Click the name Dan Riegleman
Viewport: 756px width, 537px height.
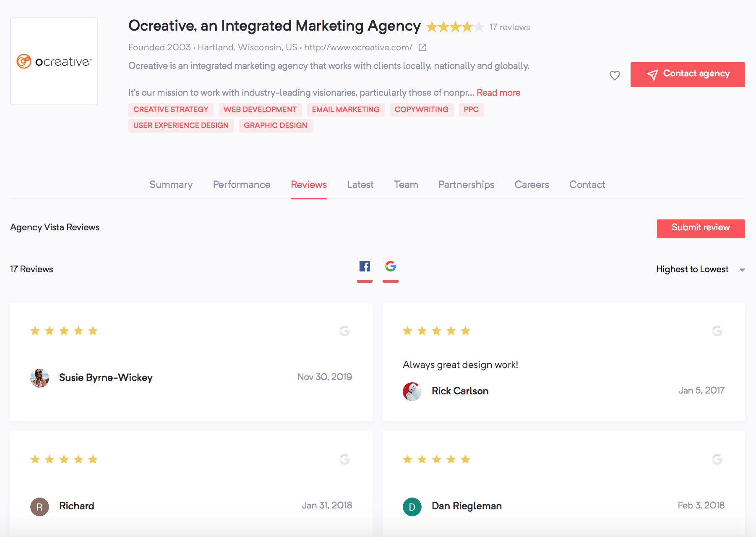pos(467,506)
